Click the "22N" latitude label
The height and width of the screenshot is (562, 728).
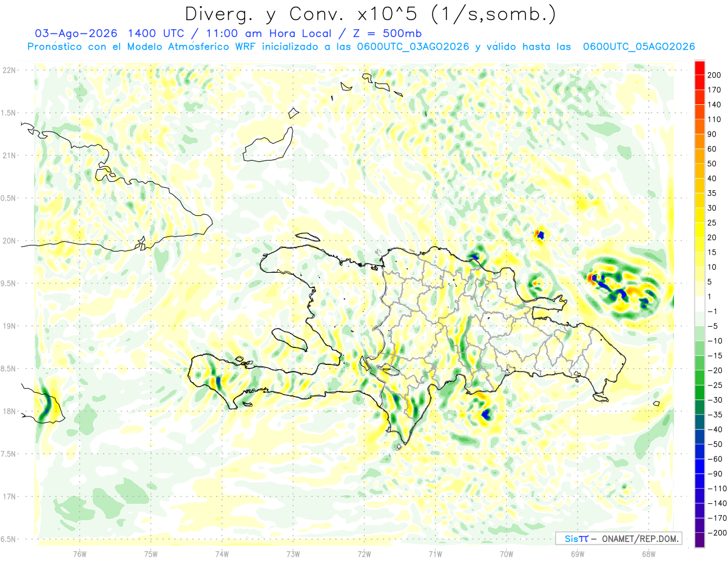8,70
